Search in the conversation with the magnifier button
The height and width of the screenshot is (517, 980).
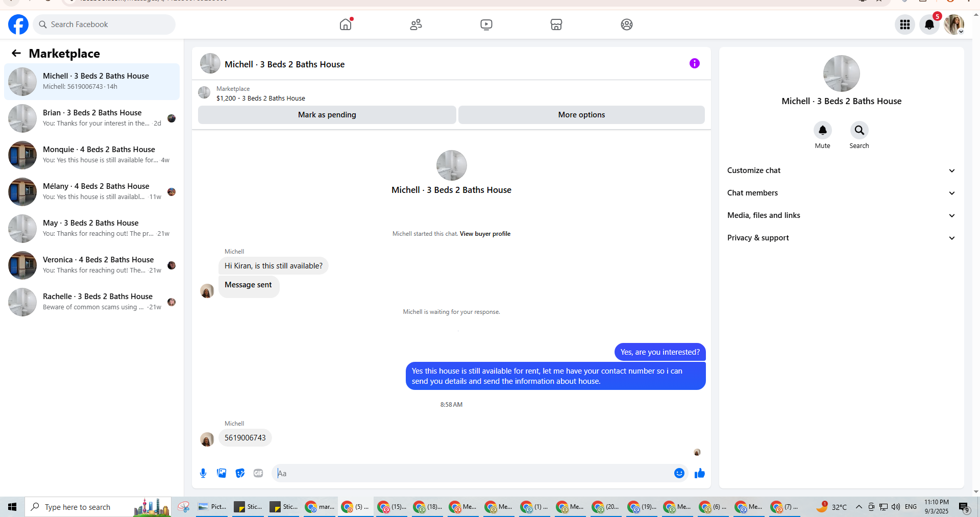click(x=860, y=130)
